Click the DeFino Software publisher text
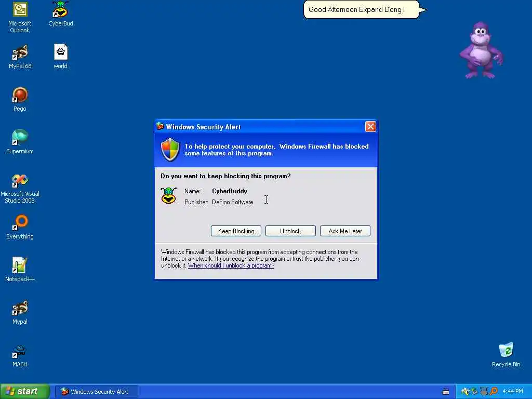 coord(232,202)
